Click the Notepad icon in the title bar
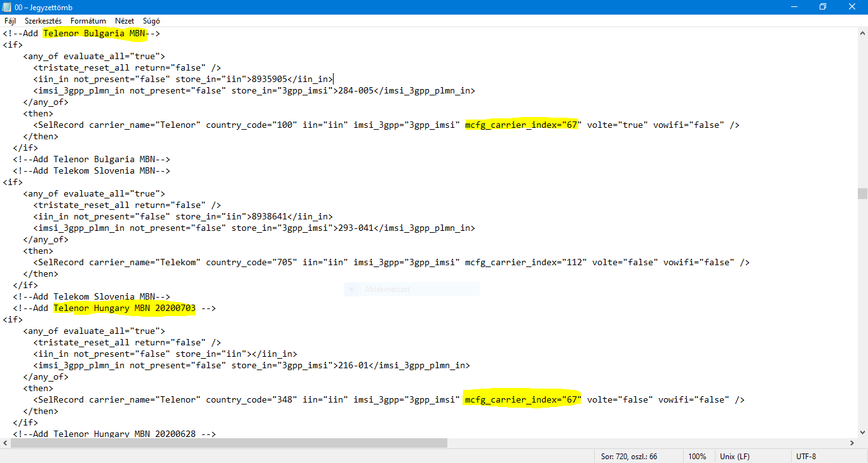 (7, 7)
